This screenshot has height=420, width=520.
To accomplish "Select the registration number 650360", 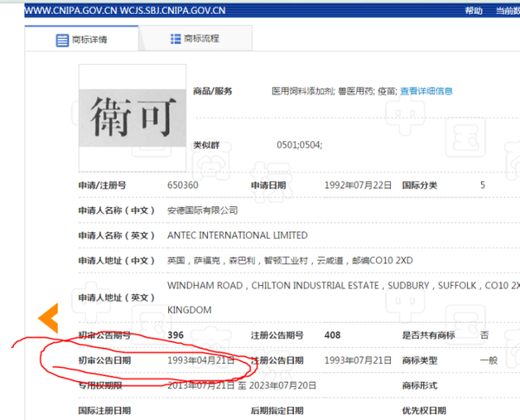I will point(183,185).
